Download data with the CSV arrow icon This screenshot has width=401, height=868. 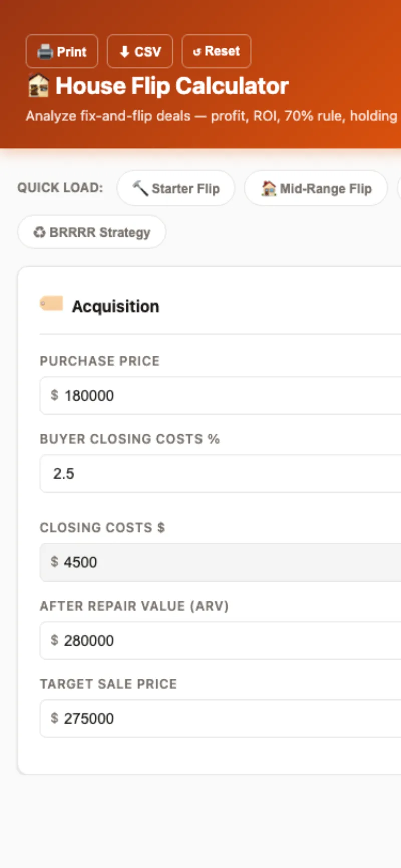pos(125,52)
